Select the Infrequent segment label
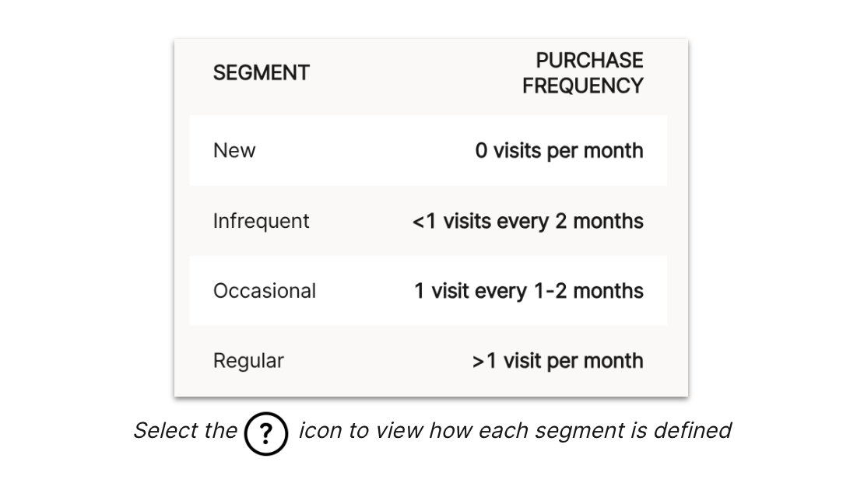 [x=261, y=221]
